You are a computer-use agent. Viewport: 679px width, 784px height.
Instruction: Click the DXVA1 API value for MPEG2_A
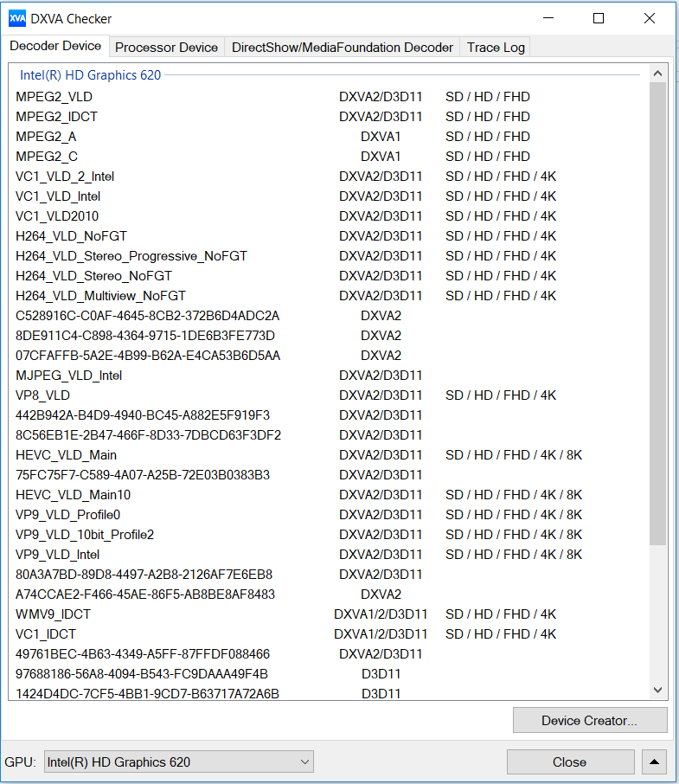pos(381,137)
